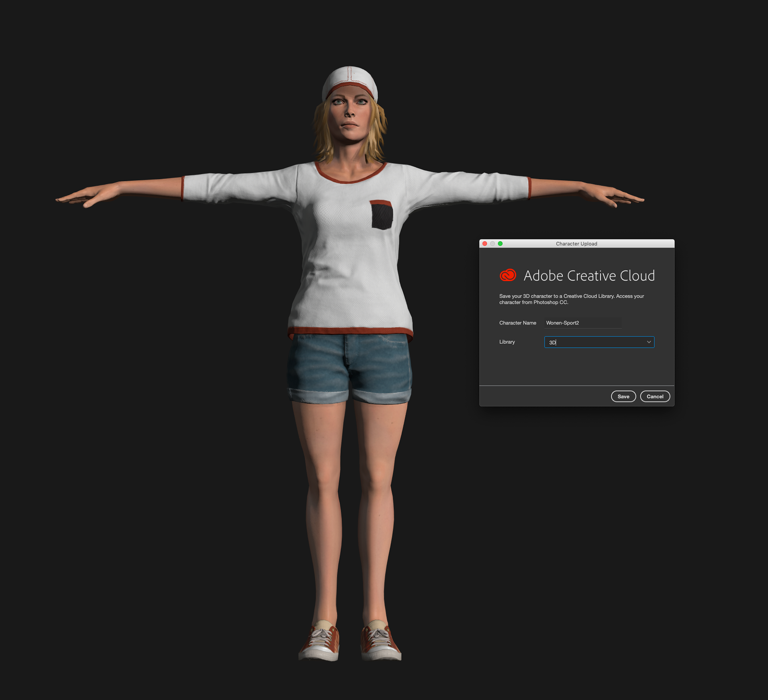Click the 'Character Upload' title text

[576, 243]
